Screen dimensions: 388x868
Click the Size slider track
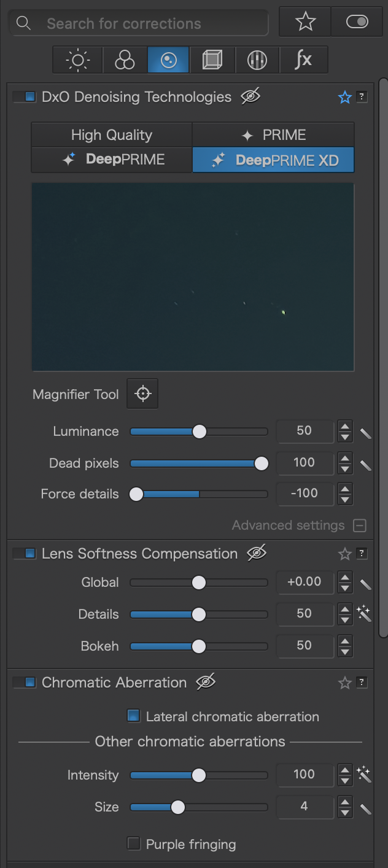click(x=199, y=807)
